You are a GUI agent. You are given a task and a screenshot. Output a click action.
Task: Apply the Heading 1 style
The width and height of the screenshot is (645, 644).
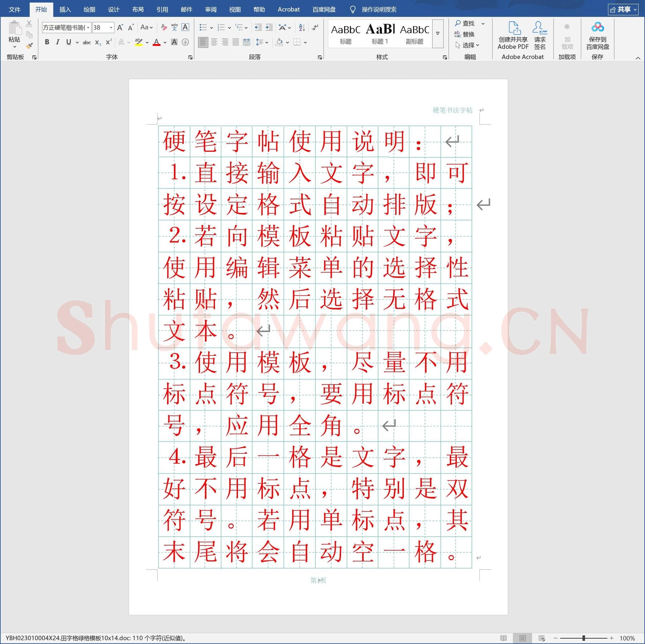click(x=380, y=33)
